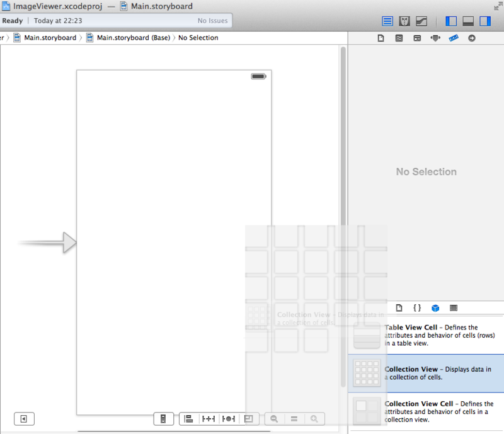The width and height of the screenshot is (504, 434).
Task: Open the Version editor
Action: 421,21
